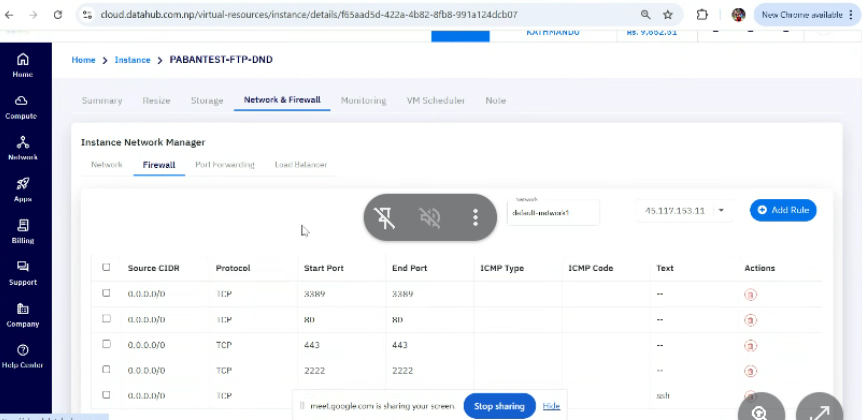
Task: Click the Add Rule button
Action: click(783, 210)
